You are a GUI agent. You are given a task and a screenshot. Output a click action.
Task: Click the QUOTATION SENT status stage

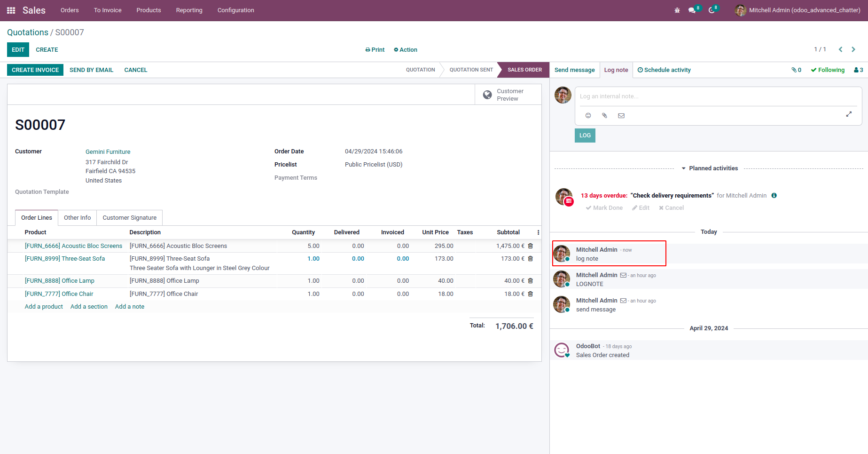[471, 70]
